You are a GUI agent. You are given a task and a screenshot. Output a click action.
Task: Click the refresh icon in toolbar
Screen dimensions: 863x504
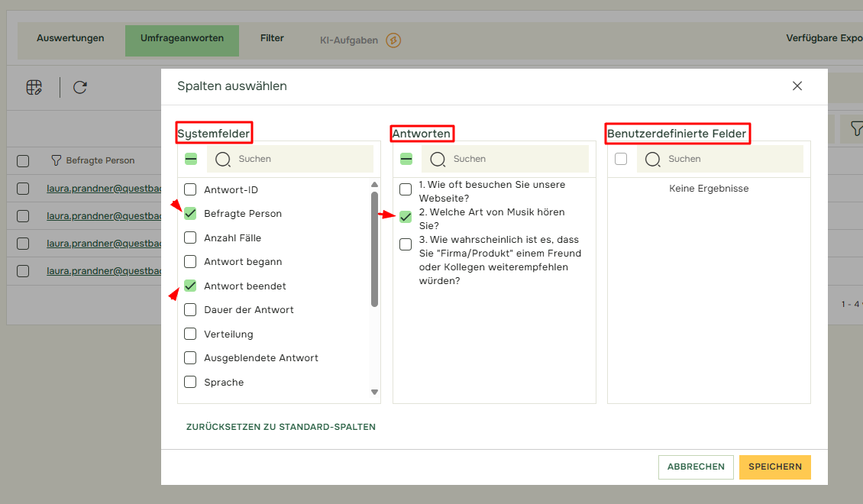click(x=80, y=87)
